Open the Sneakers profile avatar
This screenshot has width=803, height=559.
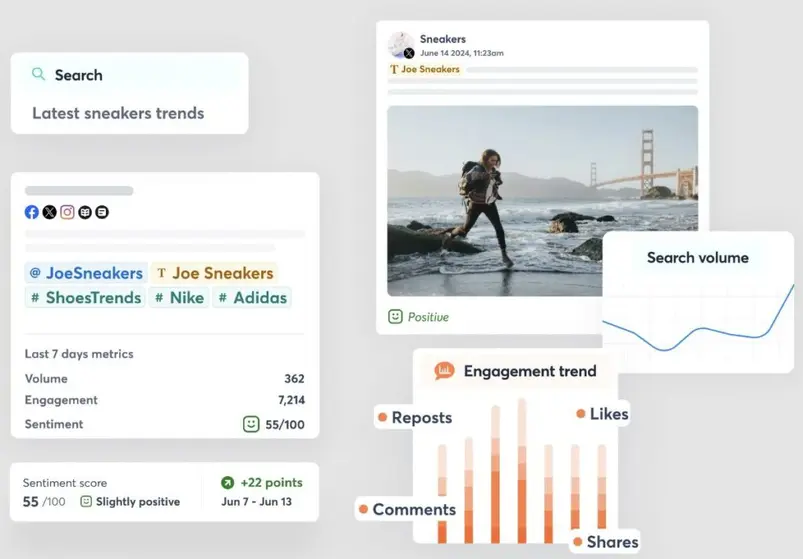(401, 45)
